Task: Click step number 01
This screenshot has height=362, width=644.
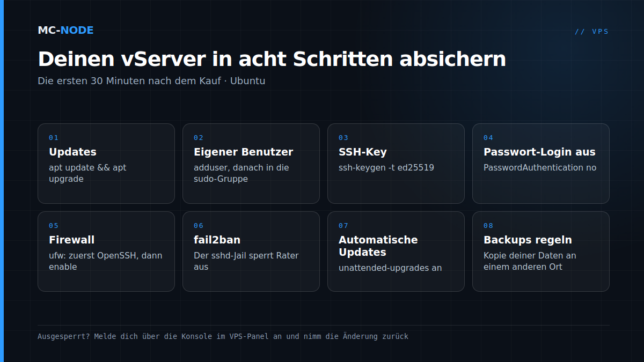Action: (x=54, y=138)
